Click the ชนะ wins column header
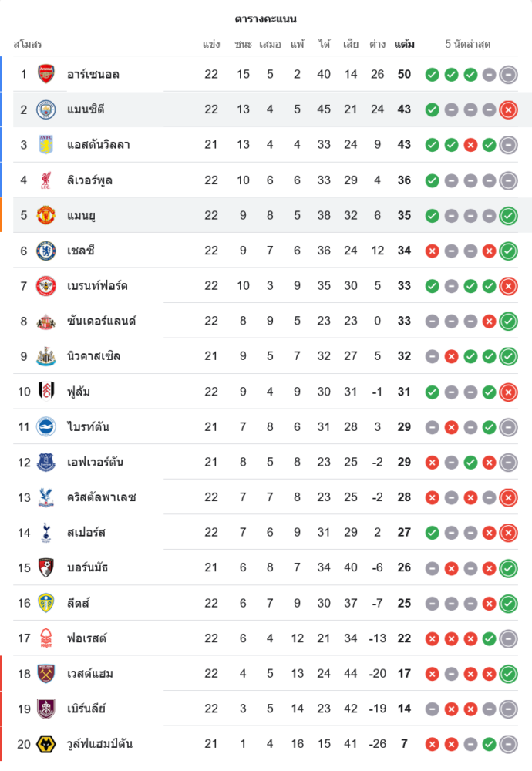Screen dimensions: 532x771 click(244, 44)
